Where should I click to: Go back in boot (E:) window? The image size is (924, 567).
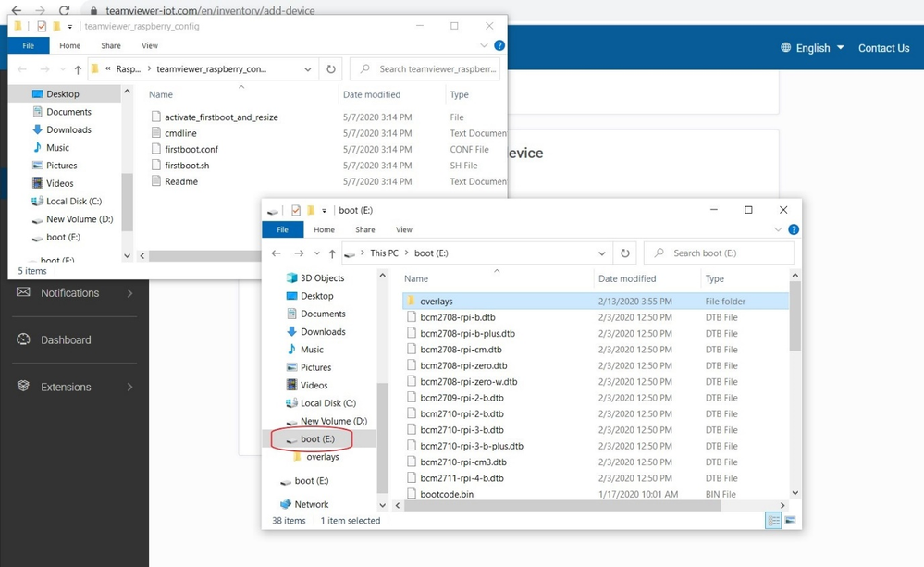click(277, 253)
